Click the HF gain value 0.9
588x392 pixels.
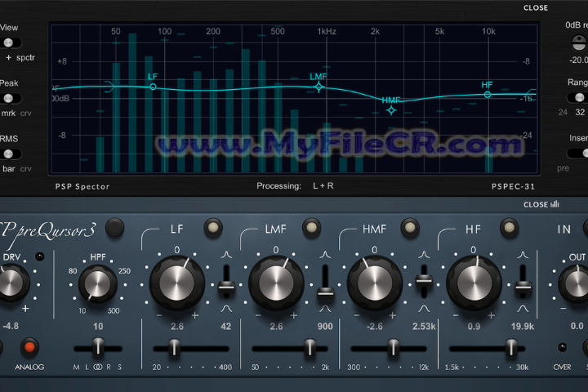coord(474,327)
